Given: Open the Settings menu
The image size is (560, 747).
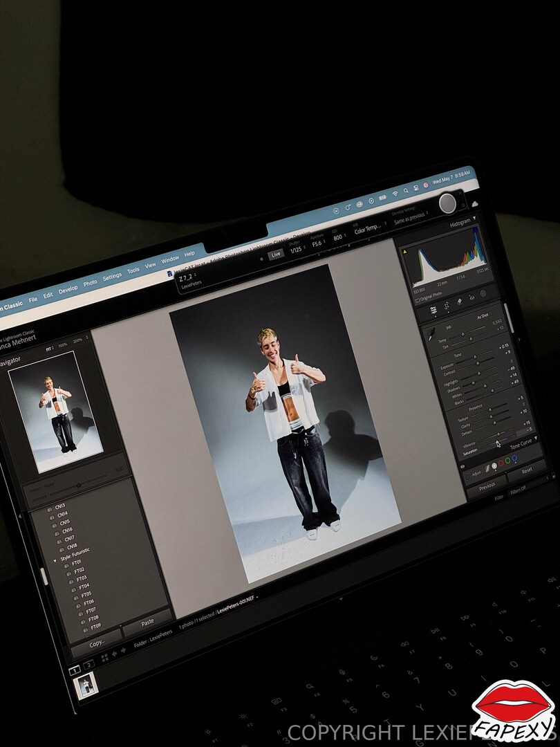Looking at the screenshot, I should click(x=112, y=277).
